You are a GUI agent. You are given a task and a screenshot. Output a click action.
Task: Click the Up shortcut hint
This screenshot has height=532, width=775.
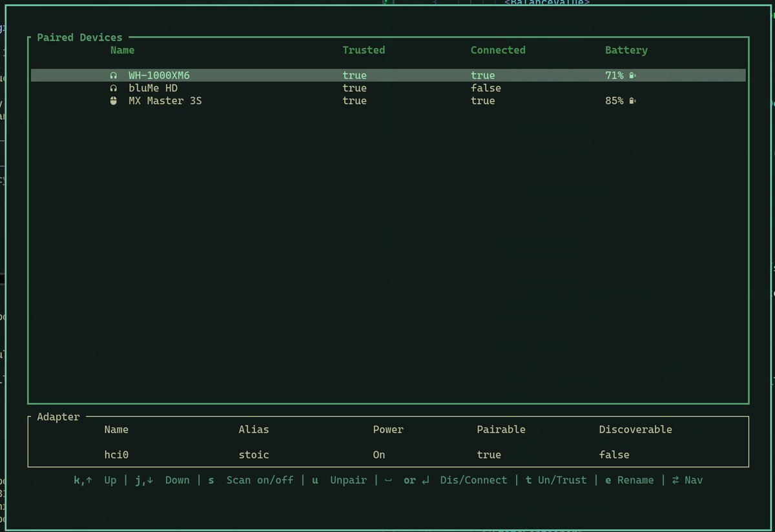[96, 480]
